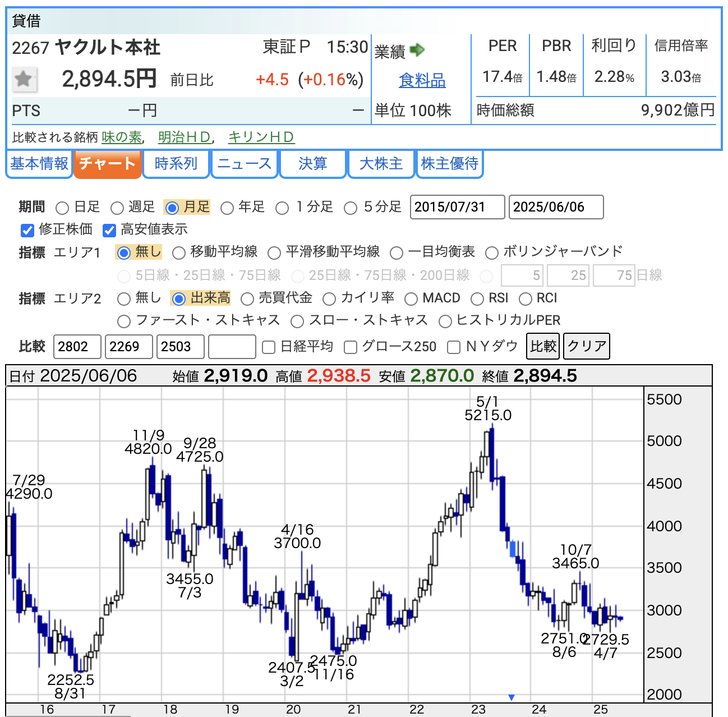Click comparison code field 2802
The height and width of the screenshot is (717, 728).
[x=77, y=347]
